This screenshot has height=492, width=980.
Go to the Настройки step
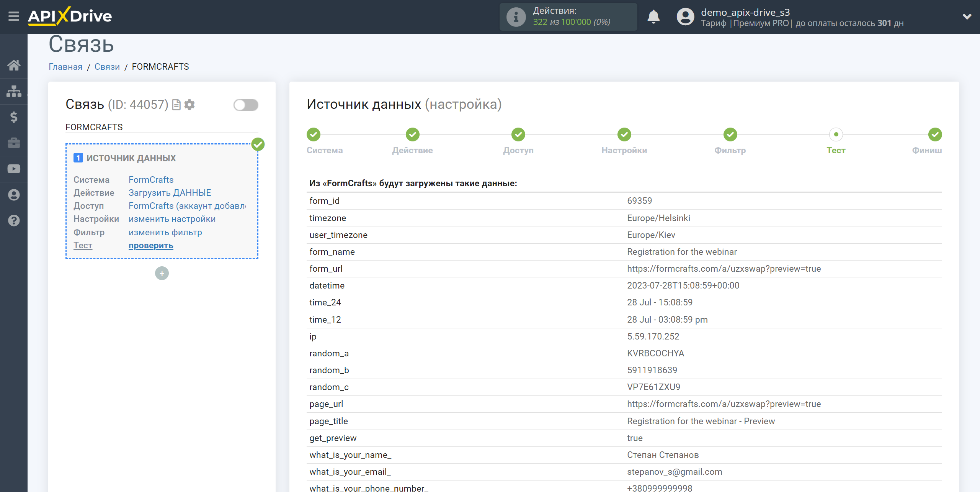click(624, 134)
